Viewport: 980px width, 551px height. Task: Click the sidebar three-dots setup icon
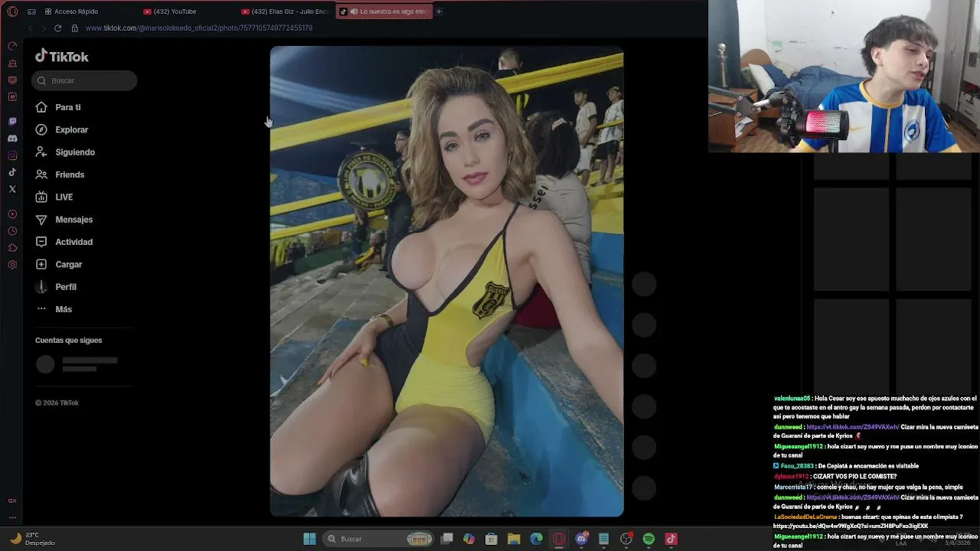(12, 517)
